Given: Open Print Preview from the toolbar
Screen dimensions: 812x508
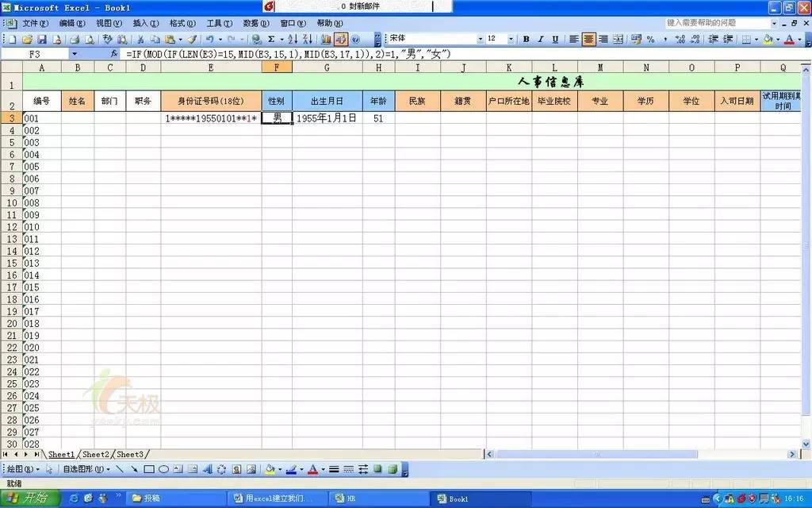Looking at the screenshot, I should click(90, 40).
